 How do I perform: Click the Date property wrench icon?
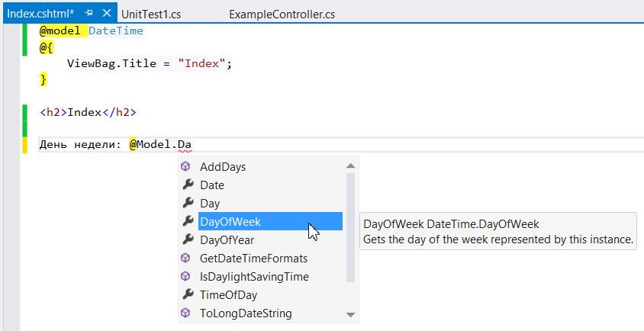(188, 185)
